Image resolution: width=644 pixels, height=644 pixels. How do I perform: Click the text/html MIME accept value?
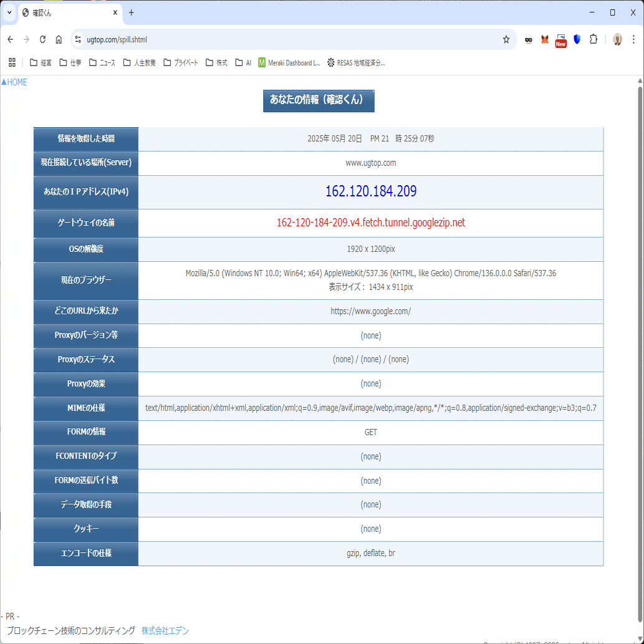(x=371, y=408)
